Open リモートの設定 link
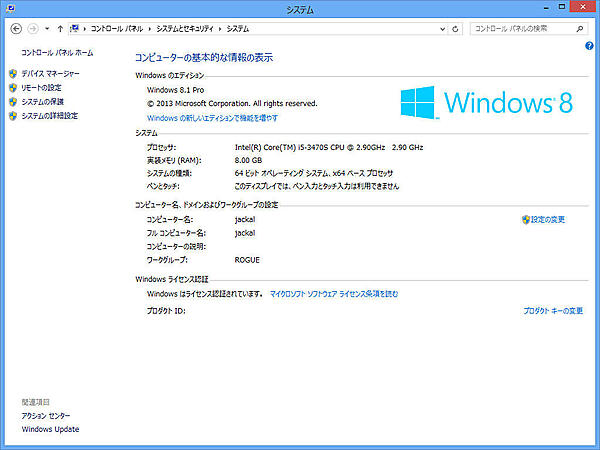 [42, 88]
